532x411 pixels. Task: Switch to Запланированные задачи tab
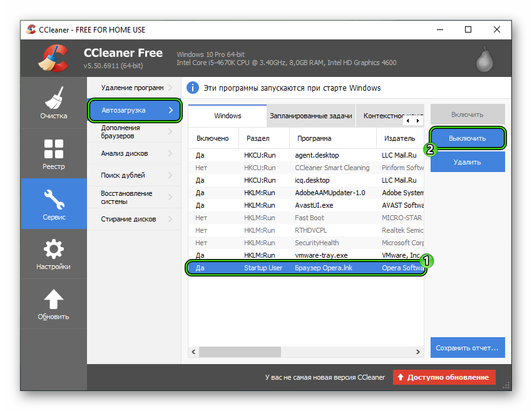click(x=310, y=116)
